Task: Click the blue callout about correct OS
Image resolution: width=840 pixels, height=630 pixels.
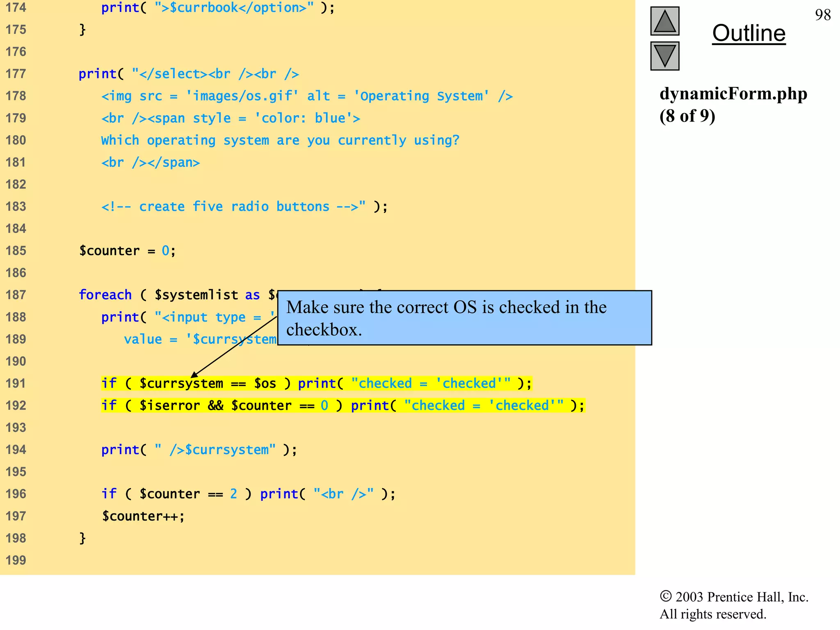Action: pos(464,318)
